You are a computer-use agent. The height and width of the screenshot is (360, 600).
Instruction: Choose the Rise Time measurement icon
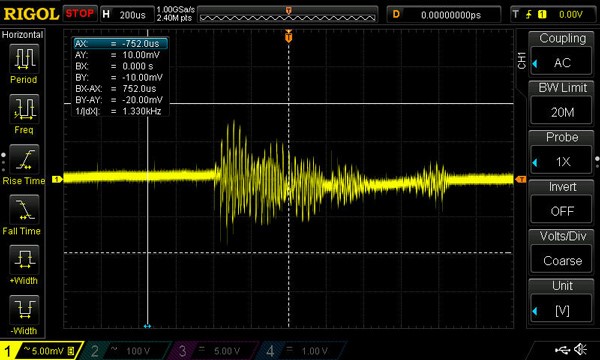pos(24,159)
